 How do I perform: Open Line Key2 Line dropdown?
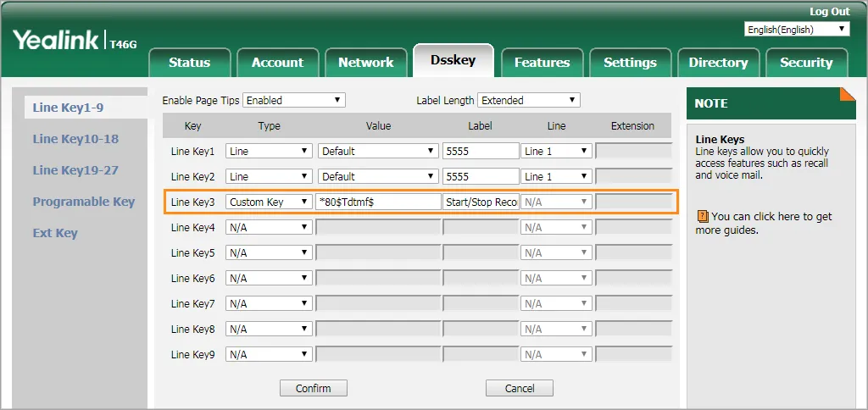556,176
